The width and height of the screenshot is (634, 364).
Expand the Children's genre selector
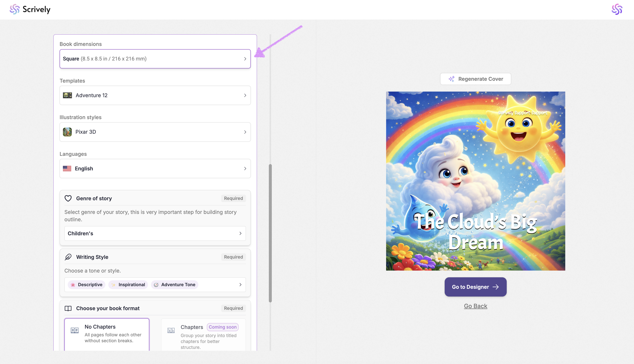point(155,233)
